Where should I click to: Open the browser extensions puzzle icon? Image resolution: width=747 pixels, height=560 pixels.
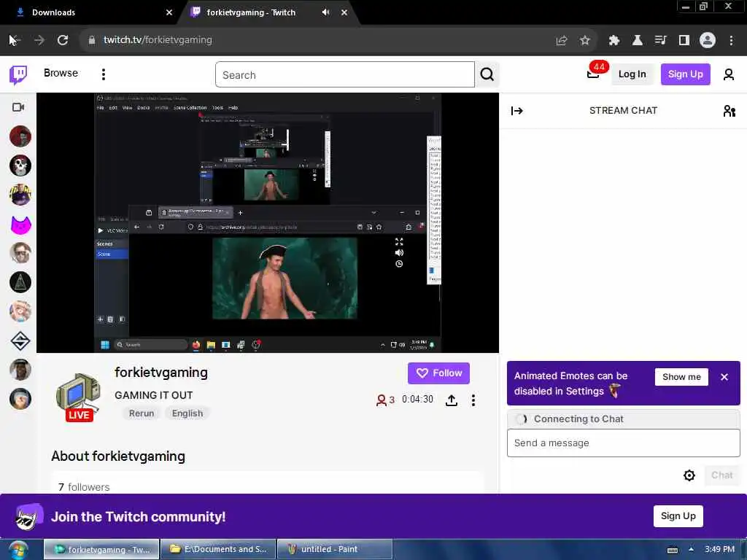[614, 41]
